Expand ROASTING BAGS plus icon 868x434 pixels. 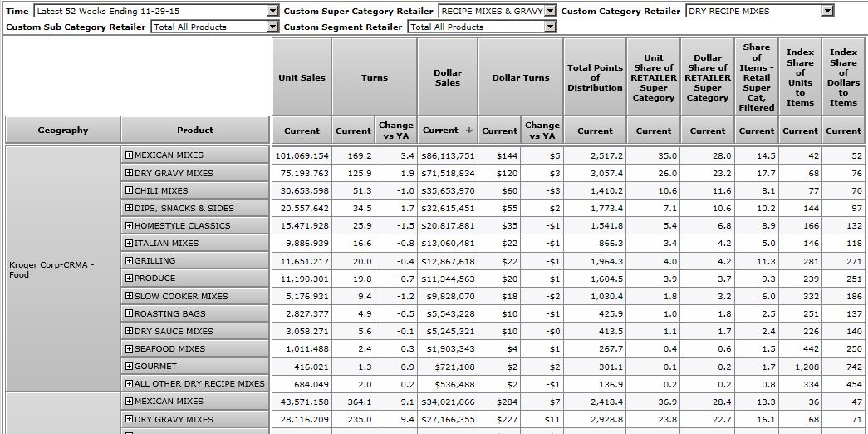(x=129, y=313)
